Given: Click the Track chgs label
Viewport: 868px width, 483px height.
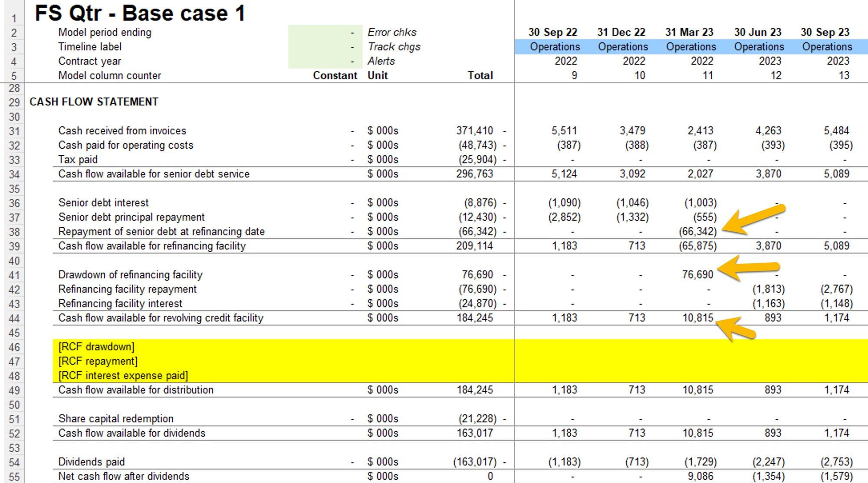Looking at the screenshot, I should tap(394, 47).
